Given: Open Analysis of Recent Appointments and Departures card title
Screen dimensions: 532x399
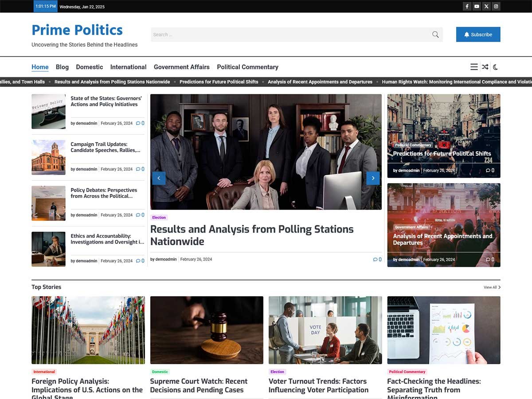Looking at the screenshot, I should coord(443,239).
